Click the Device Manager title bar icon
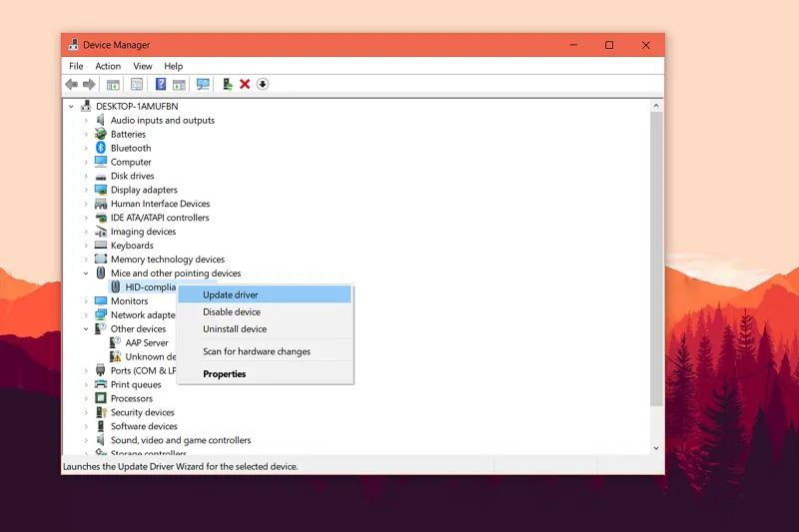This screenshot has width=799, height=532. click(73, 45)
